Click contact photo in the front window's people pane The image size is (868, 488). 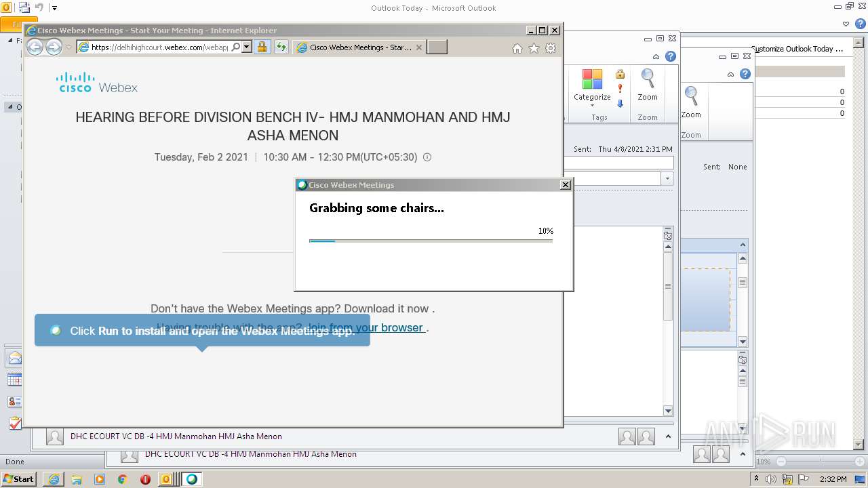tap(55, 436)
